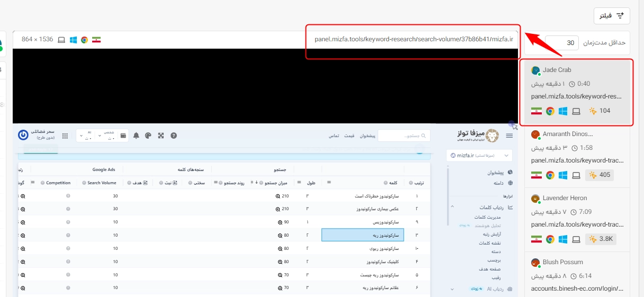Open آرایش رتبه in the sidebar
This screenshot has width=644, height=297.
pyautogui.click(x=492, y=233)
